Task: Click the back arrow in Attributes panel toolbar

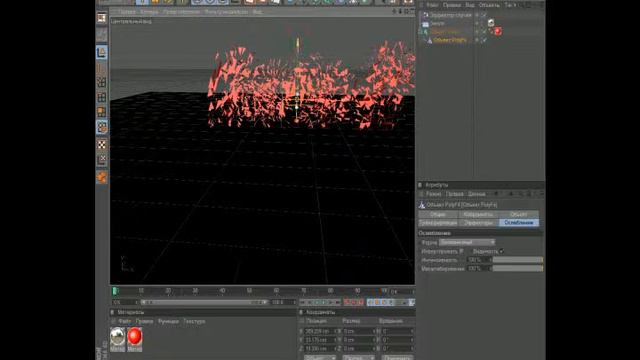Action: pos(496,194)
